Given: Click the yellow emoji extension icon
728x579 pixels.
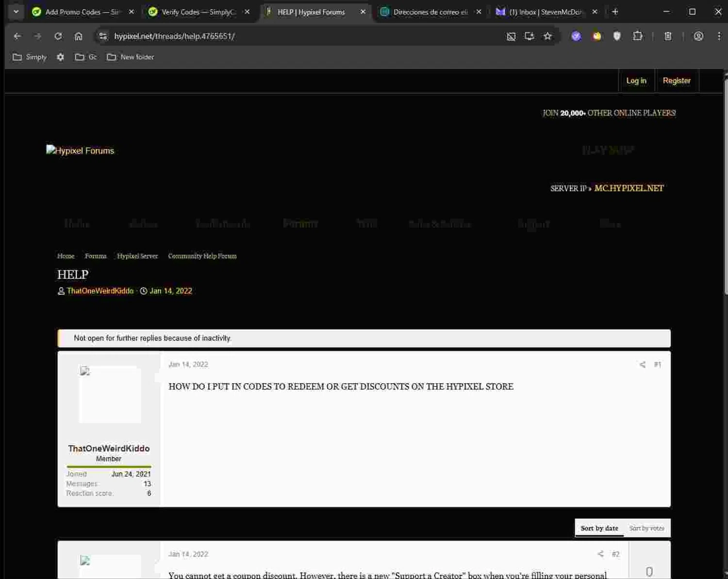Looking at the screenshot, I should [596, 36].
